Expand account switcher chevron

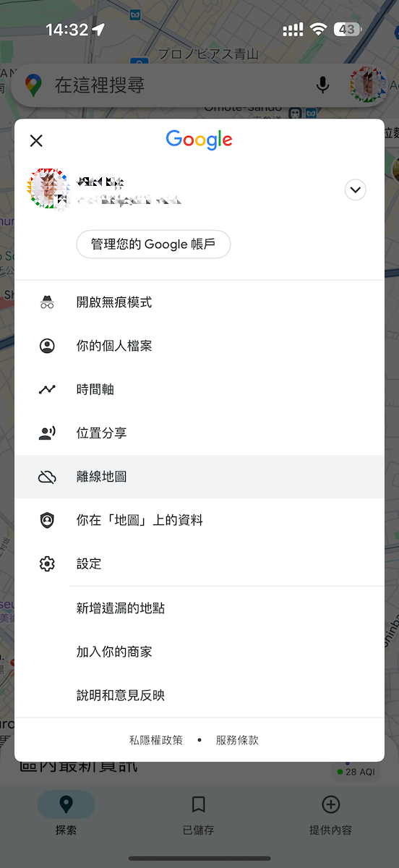pos(355,190)
